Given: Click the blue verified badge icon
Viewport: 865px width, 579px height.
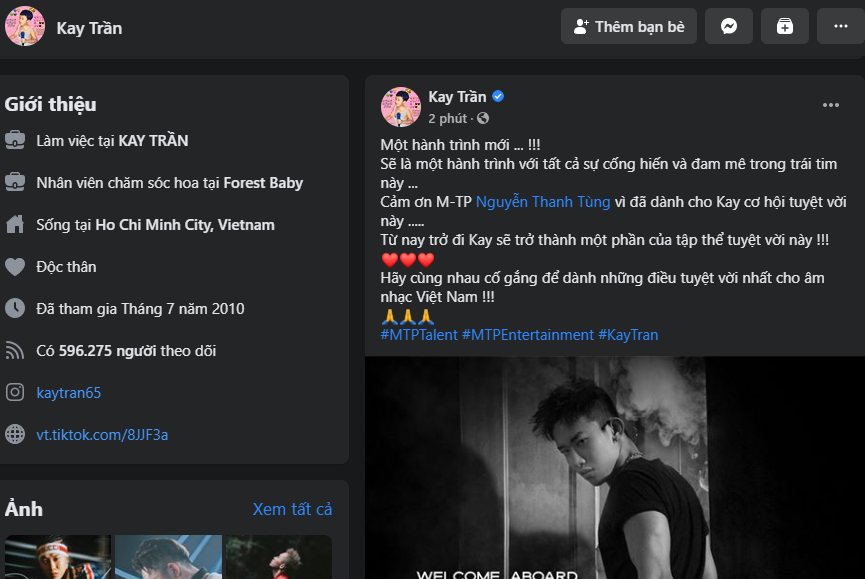Looking at the screenshot, I should point(498,97).
